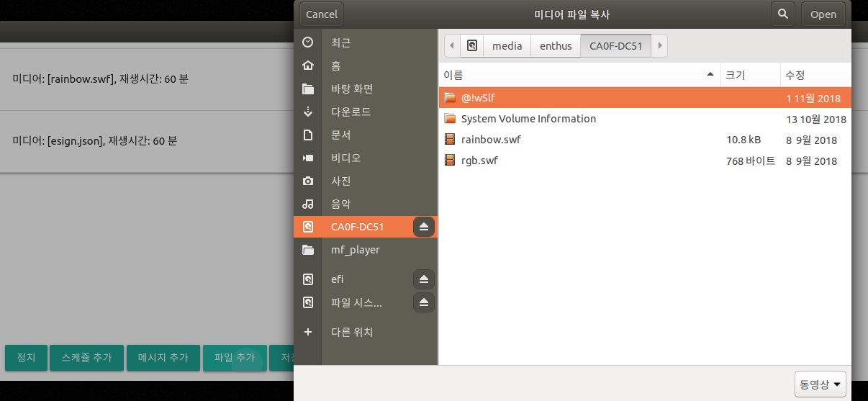
Task: Sort by size (크기) column header
Action: (751, 75)
